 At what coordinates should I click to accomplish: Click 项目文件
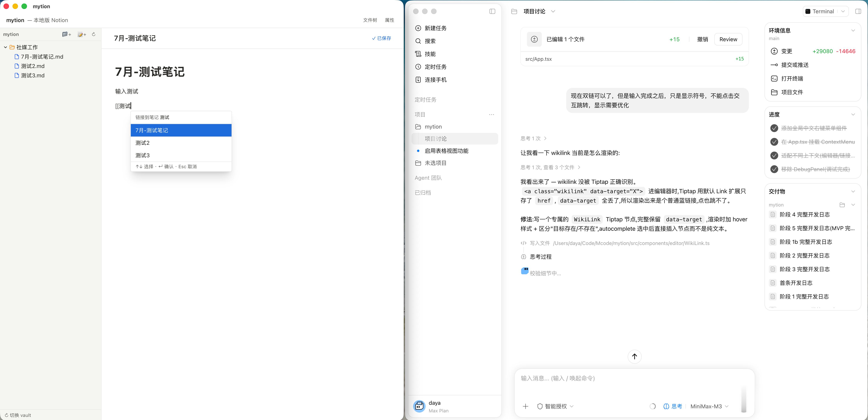click(787, 92)
